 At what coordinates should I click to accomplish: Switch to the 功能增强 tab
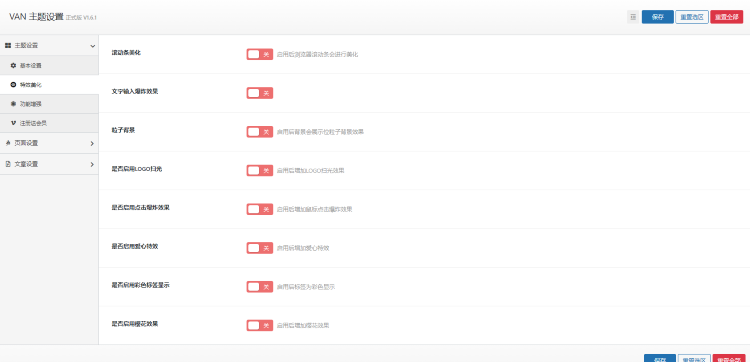click(49, 104)
